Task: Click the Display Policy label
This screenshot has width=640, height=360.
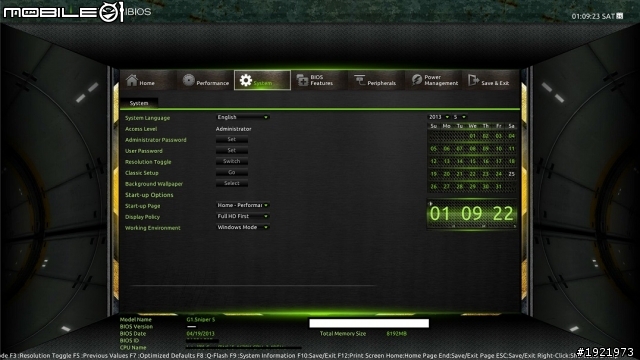Action: click(142, 217)
